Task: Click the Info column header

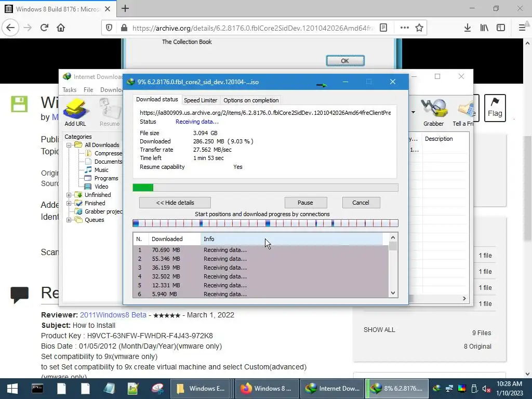Action: pyautogui.click(x=292, y=239)
